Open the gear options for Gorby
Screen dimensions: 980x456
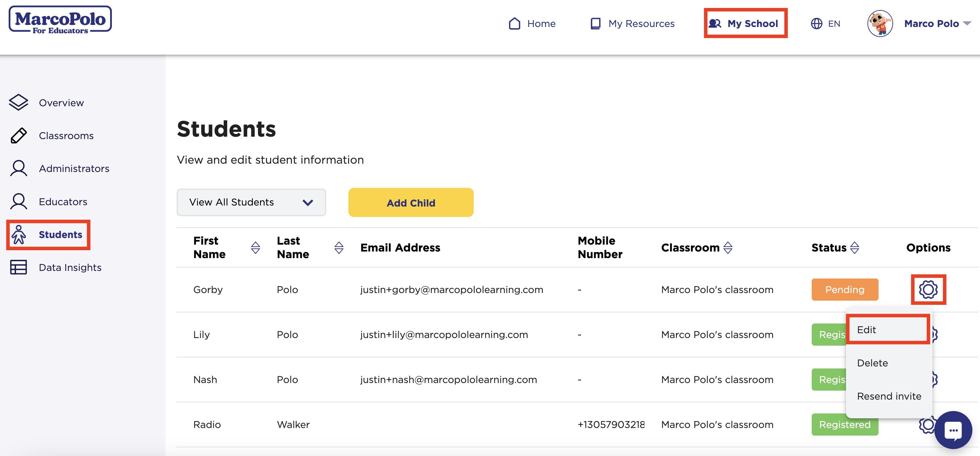point(928,290)
